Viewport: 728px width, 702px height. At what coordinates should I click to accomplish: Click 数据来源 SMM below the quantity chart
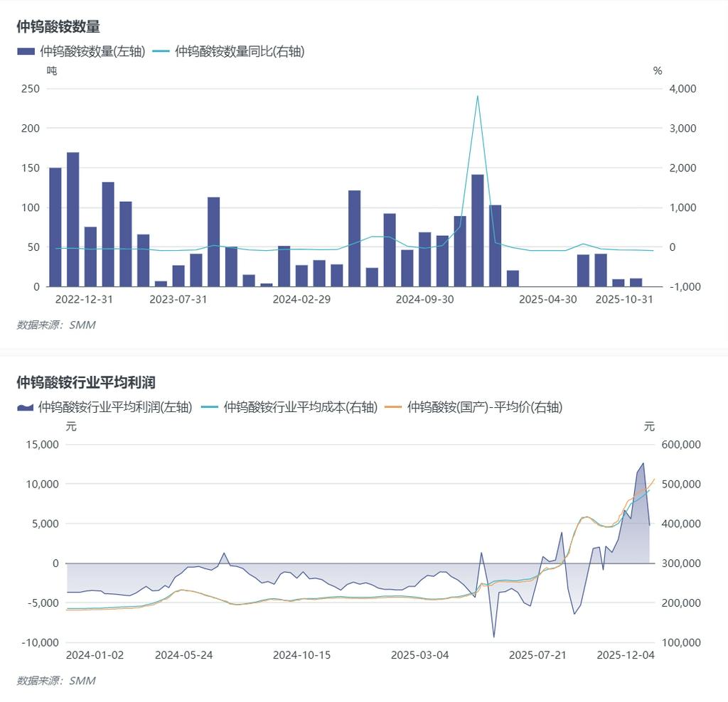55,325
